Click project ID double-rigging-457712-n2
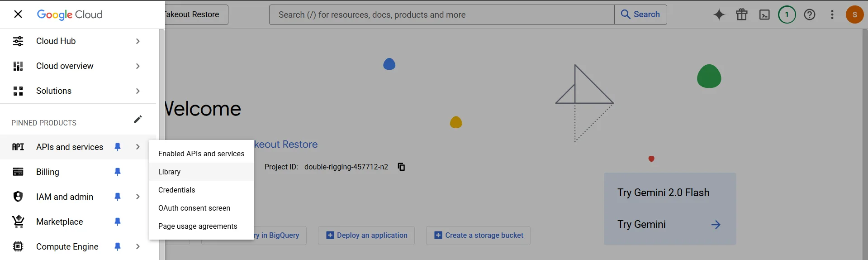Screen dimensions: 868x260 tap(346, 167)
